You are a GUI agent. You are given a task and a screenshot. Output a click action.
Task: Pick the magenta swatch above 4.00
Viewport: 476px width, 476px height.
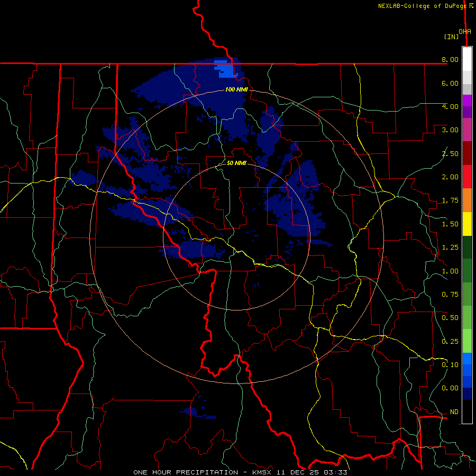[467, 100]
